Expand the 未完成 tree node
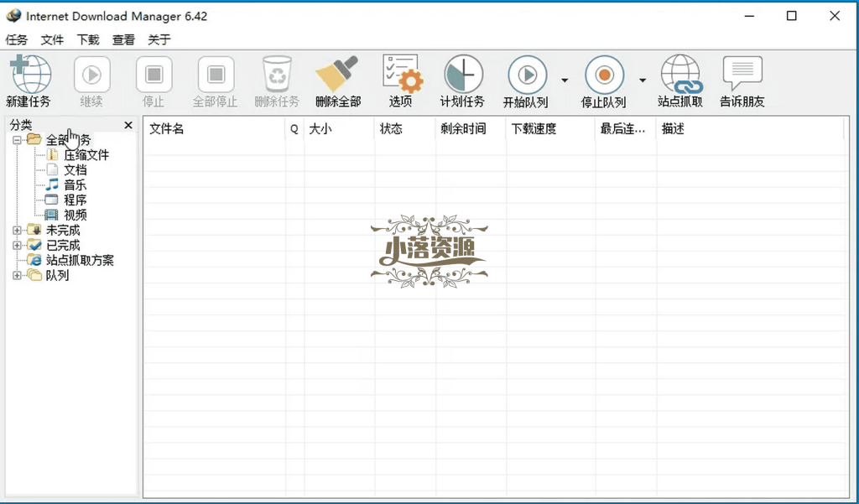Image resolution: width=859 pixels, height=504 pixels. coord(17,230)
